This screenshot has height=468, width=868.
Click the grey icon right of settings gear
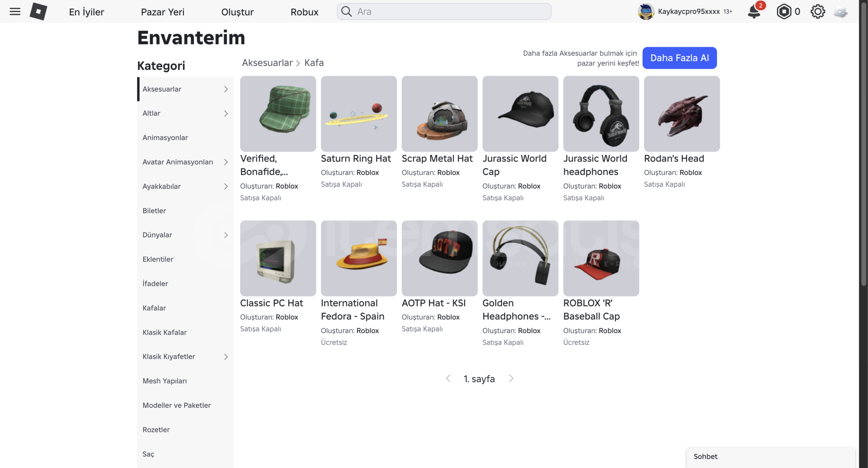point(841,12)
